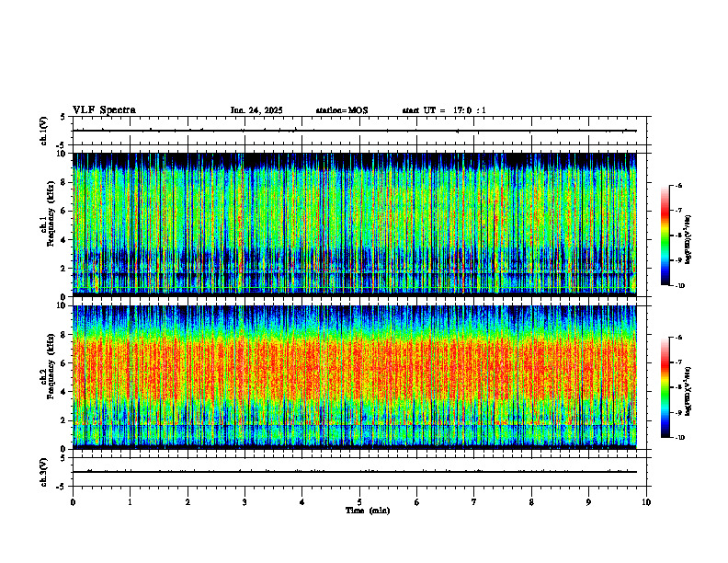Click the "8" kHz tick of ch.2 frequency axis
The width and height of the screenshot is (728, 563).
pyautogui.click(x=64, y=335)
